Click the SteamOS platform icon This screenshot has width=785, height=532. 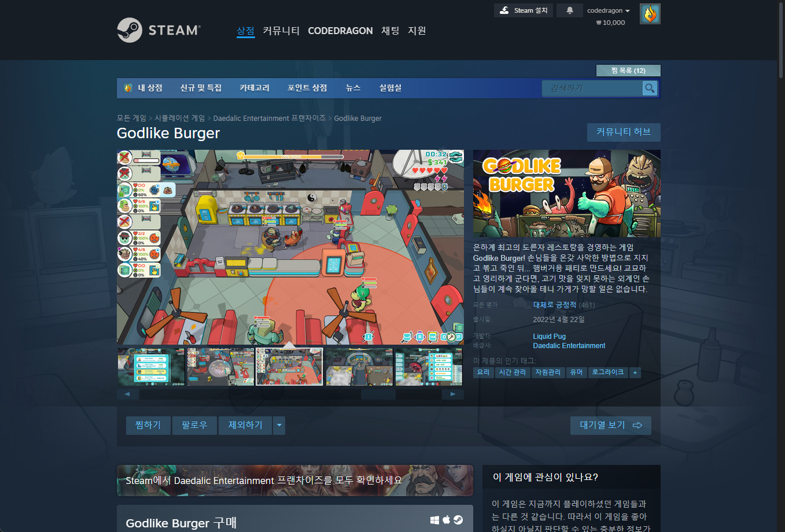(x=458, y=520)
